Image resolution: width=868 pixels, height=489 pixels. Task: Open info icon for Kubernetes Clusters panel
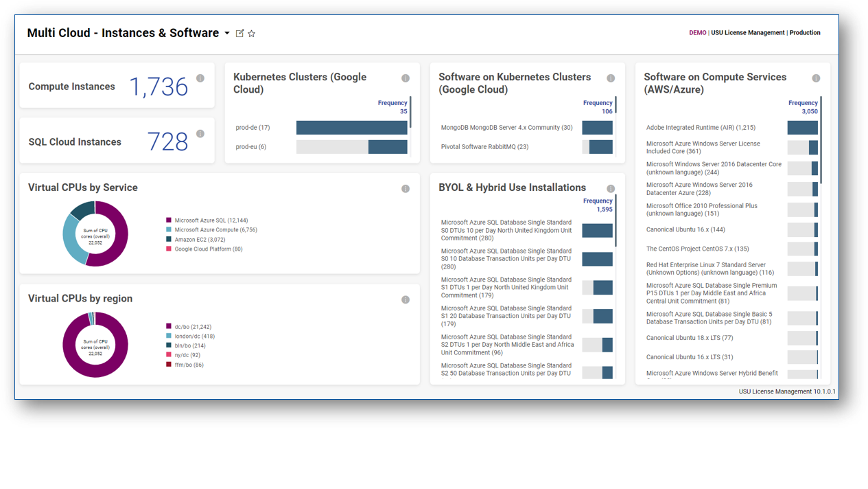pyautogui.click(x=406, y=78)
